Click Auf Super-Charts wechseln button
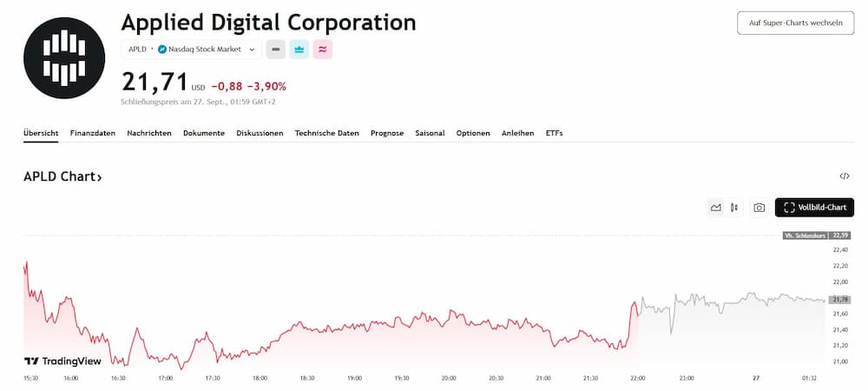Viewport: 868px width, 391px height. click(x=795, y=23)
